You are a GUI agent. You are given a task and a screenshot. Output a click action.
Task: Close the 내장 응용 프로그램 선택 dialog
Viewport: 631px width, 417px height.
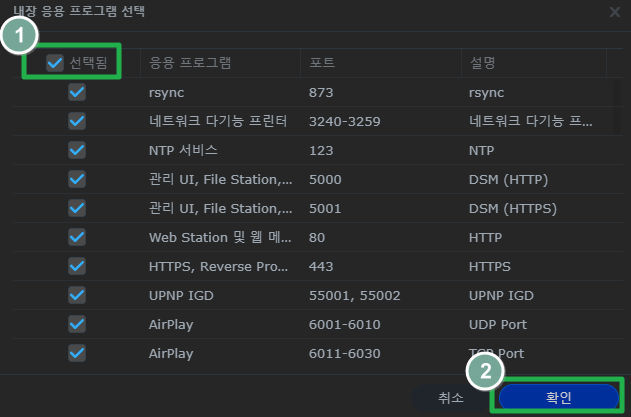click(x=614, y=12)
